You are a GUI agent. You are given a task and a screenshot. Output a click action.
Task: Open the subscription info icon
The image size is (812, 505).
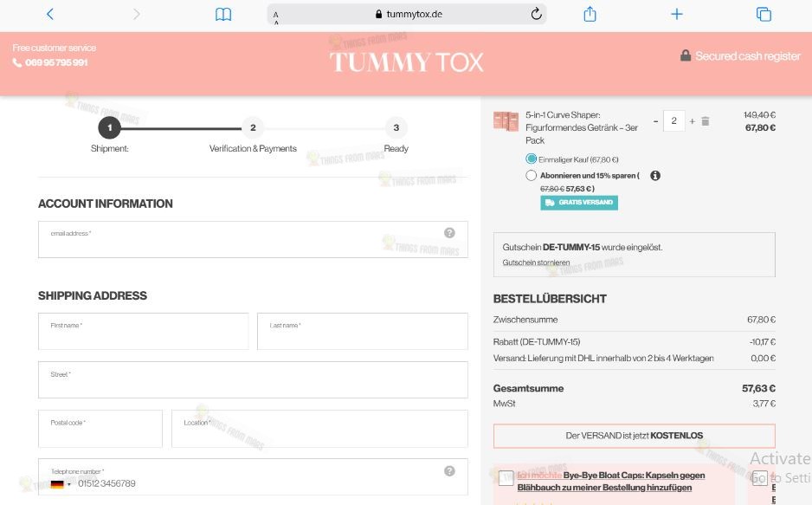[655, 176]
